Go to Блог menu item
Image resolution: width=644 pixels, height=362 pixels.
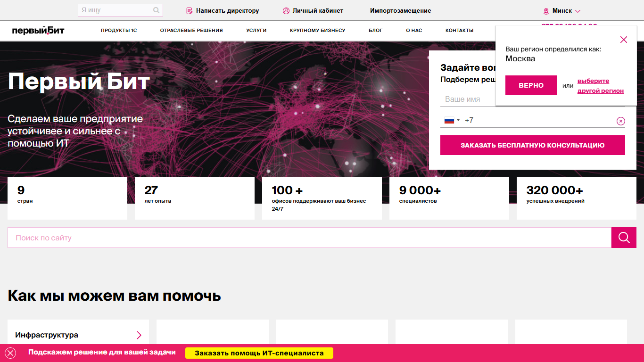pos(376,30)
